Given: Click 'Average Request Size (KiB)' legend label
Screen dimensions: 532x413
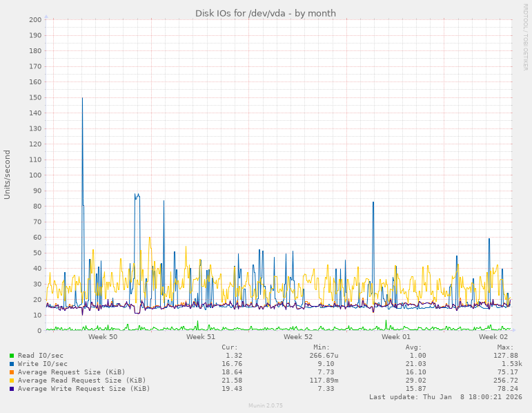Looking at the screenshot, I should coord(72,372).
